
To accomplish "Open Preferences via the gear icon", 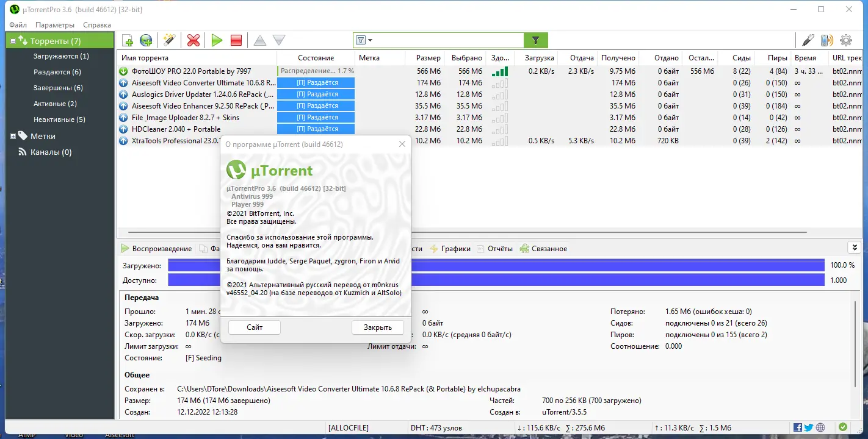I will click(846, 41).
